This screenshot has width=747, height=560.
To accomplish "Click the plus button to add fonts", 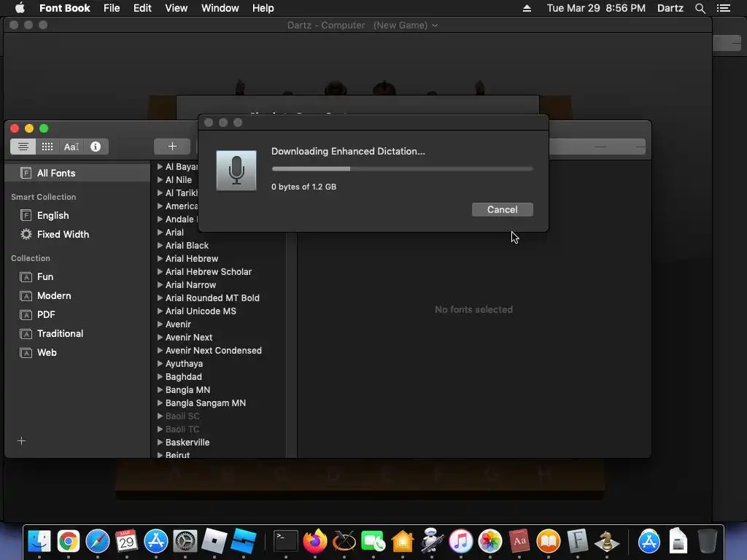I will (x=172, y=147).
